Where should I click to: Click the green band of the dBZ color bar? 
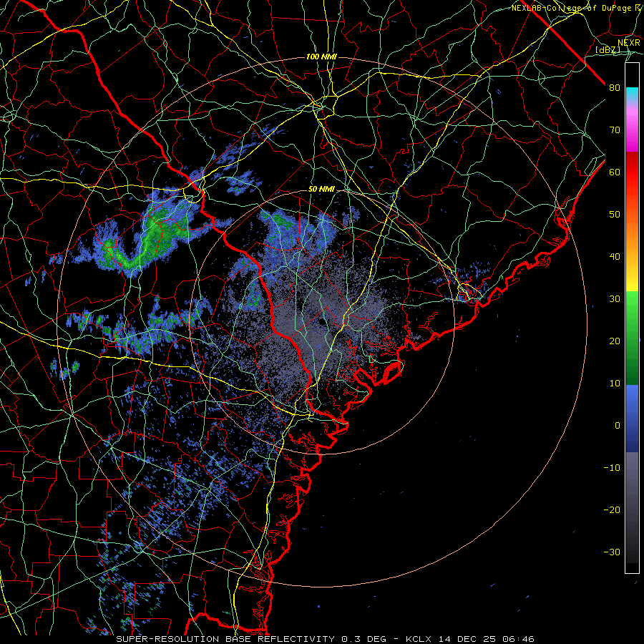pyautogui.click(x=632, y=338)
